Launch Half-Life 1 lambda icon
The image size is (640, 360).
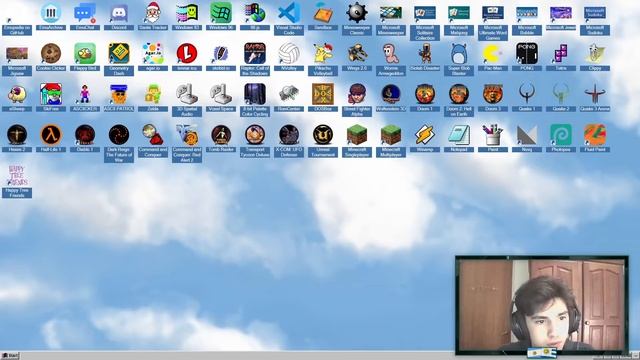pos(51,135)
